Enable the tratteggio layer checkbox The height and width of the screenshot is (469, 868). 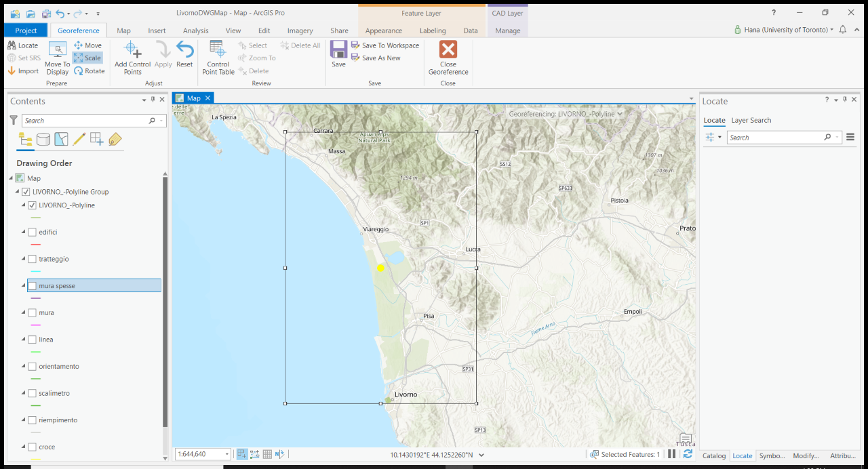pos(32,259)
